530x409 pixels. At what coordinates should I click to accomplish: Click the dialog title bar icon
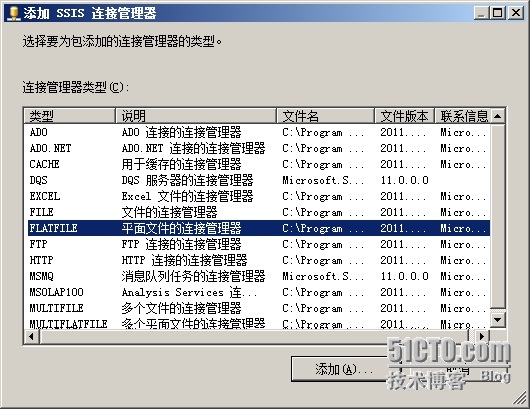(x=14, y=13)
